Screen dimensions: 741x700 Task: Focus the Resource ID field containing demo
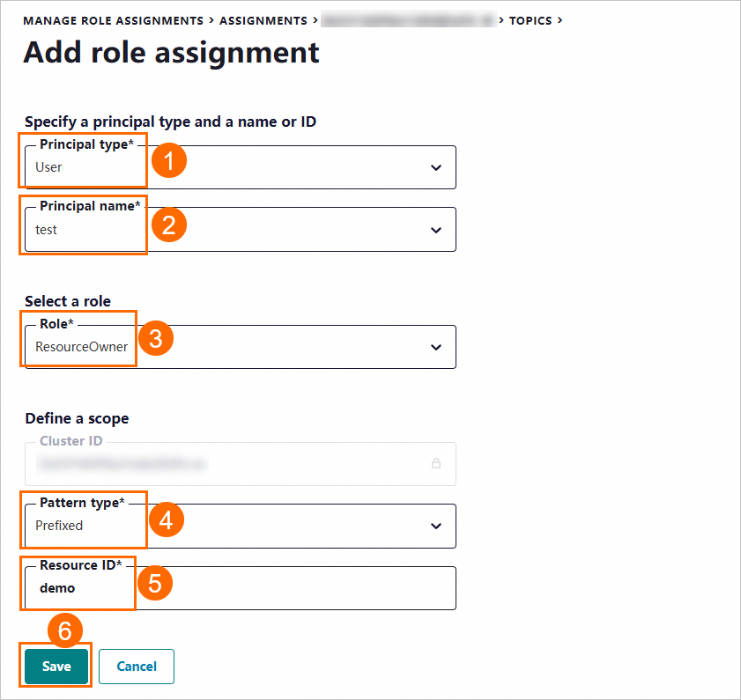pyautogui.click(x=240, y=588)
